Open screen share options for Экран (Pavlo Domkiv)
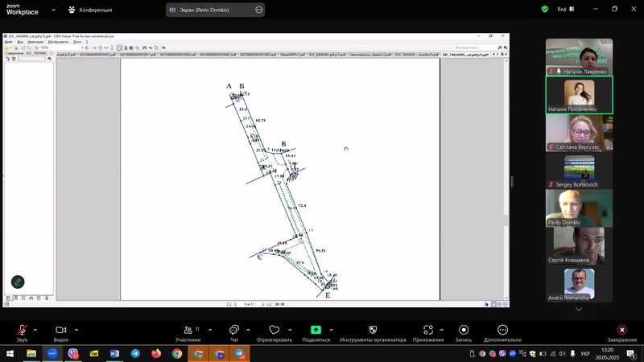Screen dimensions: 644x362 pos(258,10)
